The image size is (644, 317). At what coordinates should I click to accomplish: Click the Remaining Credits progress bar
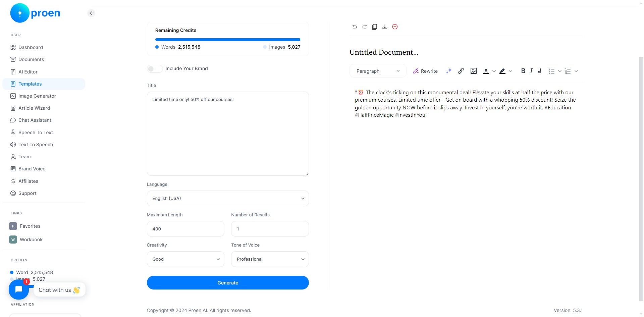228,40
